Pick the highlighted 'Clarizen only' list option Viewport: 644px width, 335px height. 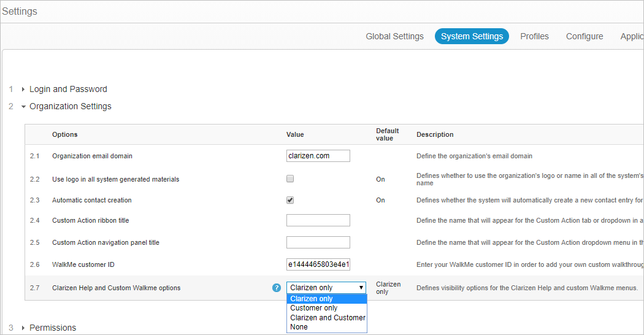click(312, 299)
